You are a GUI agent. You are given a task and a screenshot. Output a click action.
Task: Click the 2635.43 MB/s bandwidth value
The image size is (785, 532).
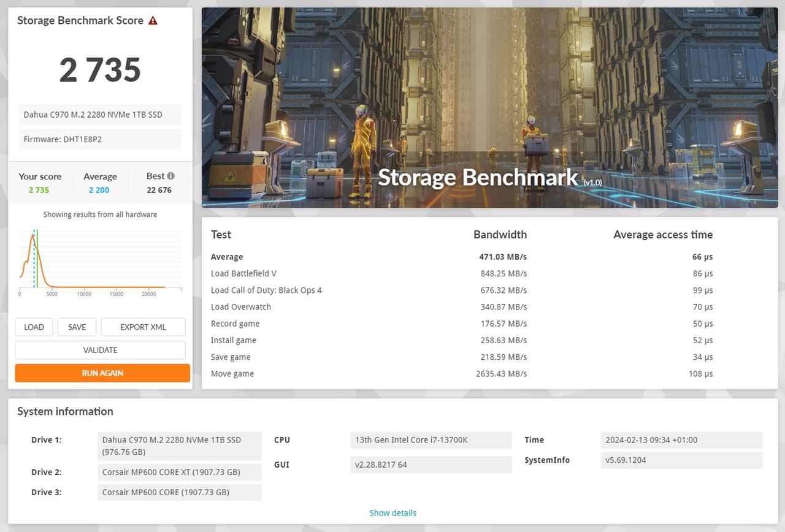pos(501,374)
